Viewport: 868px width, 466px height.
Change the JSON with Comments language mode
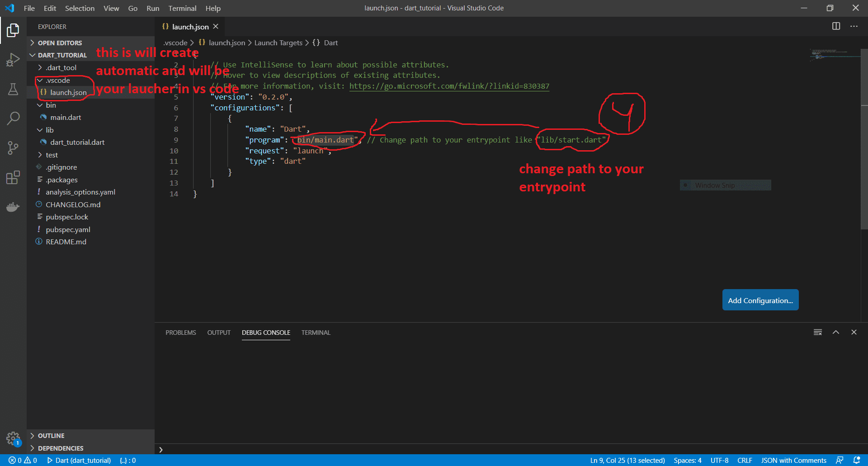point(794,460)
